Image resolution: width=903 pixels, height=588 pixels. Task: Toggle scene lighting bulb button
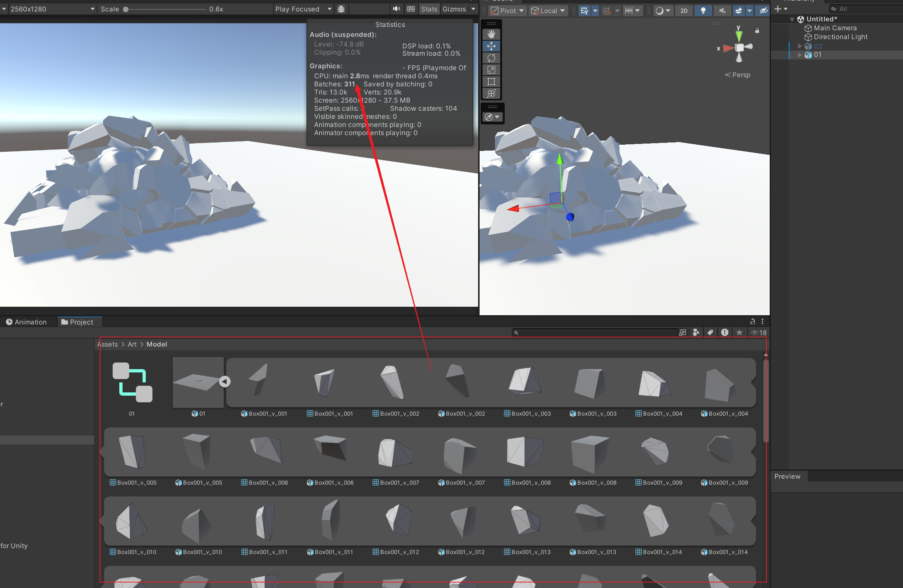(703, 11)
